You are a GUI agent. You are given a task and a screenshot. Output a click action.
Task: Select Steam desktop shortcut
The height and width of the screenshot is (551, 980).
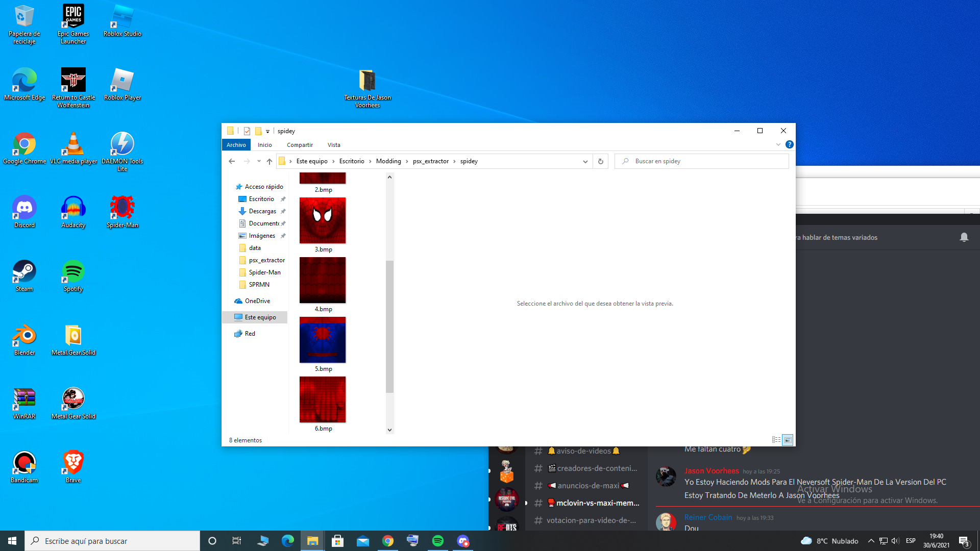[x=24, y=275]
